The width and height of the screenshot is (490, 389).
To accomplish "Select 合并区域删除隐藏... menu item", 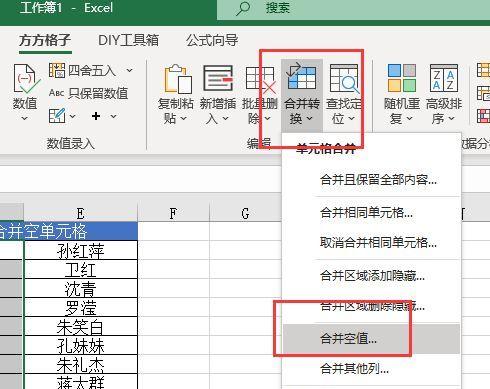I will pyautogui.click(x=372, y=306).
